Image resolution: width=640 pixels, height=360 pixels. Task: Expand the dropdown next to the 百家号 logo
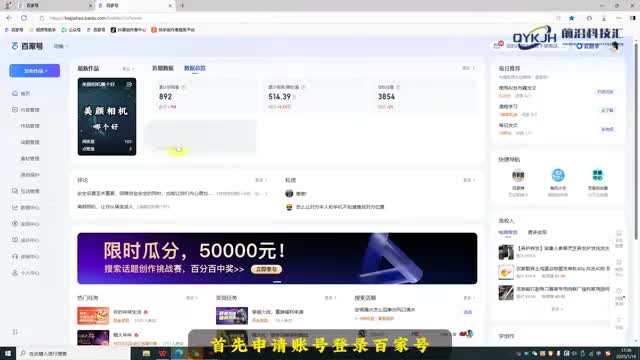pyautogui.click(x=60, y=46)
